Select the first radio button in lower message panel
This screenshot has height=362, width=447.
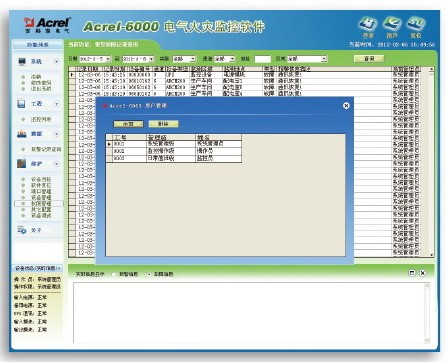pyautogui.click(x=114, y=274)
